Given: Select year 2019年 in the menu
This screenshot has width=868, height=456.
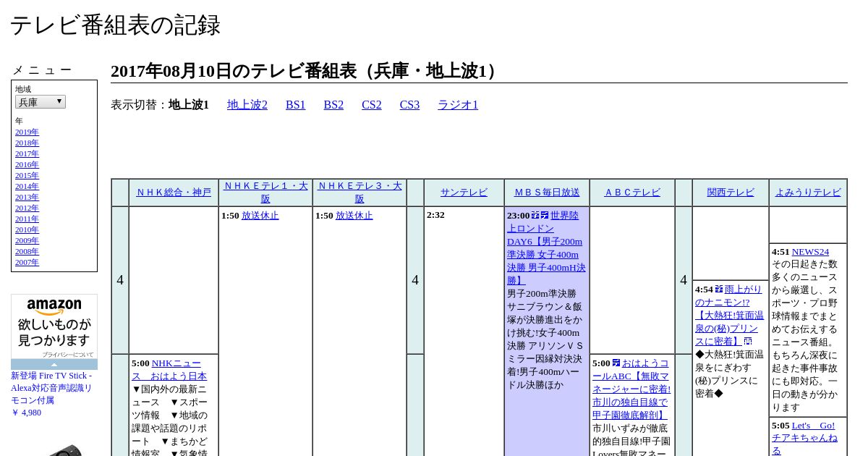Looking at the screenshot, I should (27, 132).
